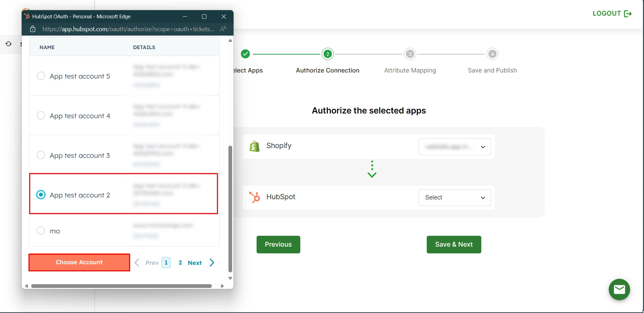This screenshot has height=313, width=644.
Task: Choose the mo account radio button
Action: pyautogui.click(x=41, y=230)
